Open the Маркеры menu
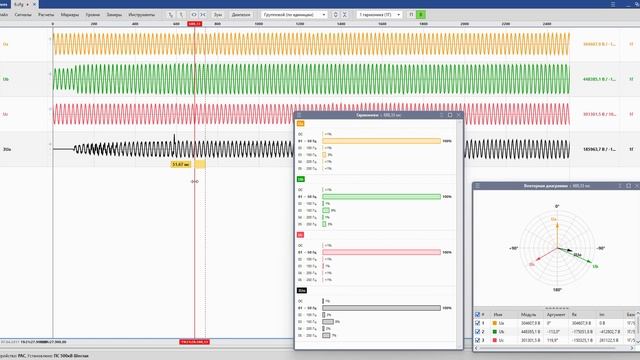The height and width of the screenshot is (360, 640). pos(70,15)
